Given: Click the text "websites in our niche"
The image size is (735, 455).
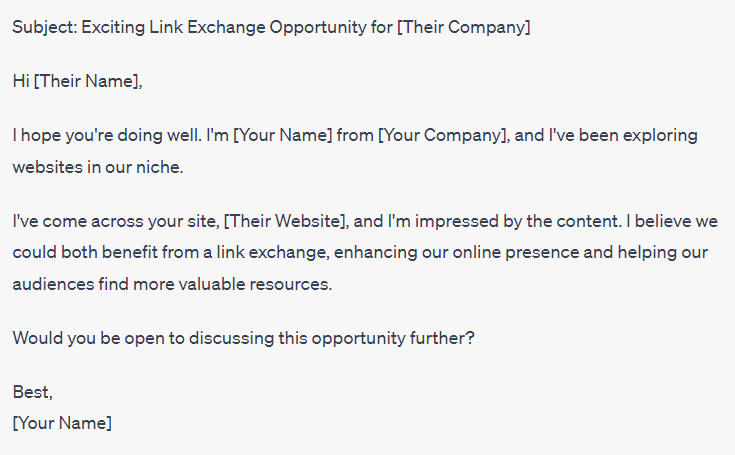Looking at the screenshot, I should [98, 167].
